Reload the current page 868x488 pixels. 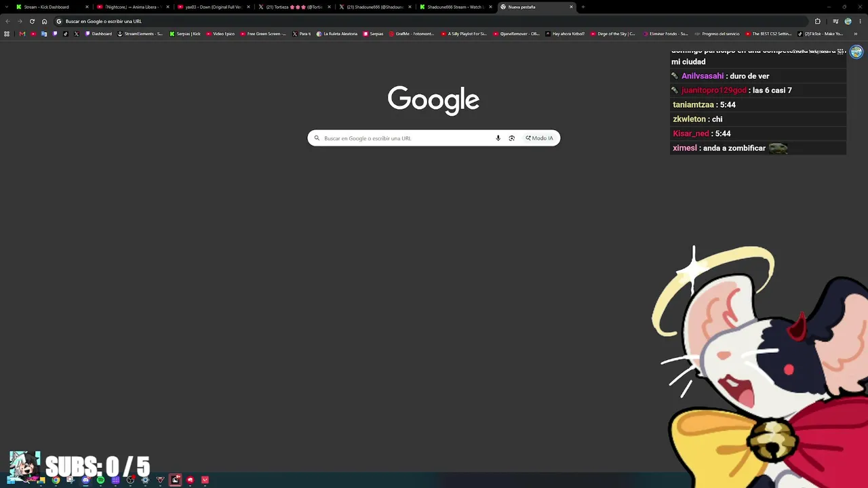(32, 21)
